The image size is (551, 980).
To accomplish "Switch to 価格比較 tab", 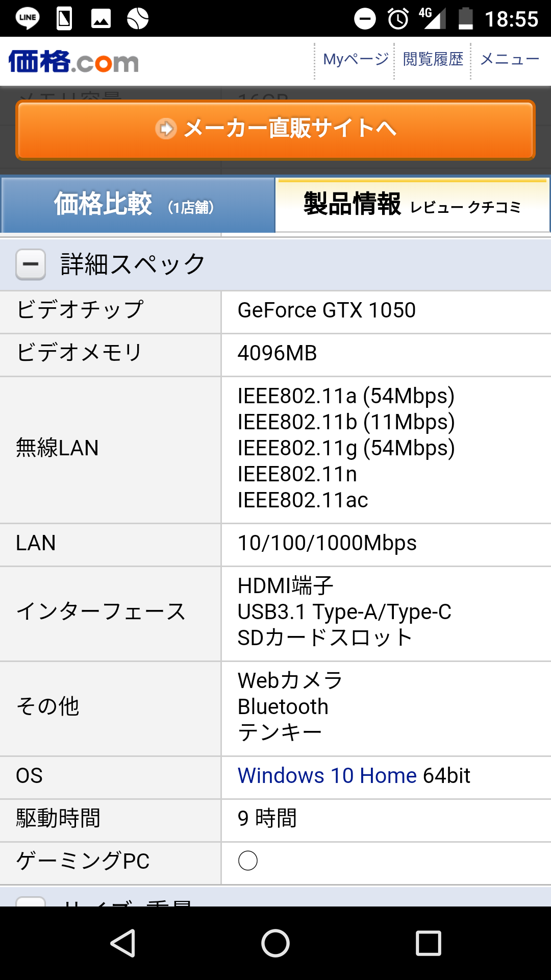I will pos(138,204).
